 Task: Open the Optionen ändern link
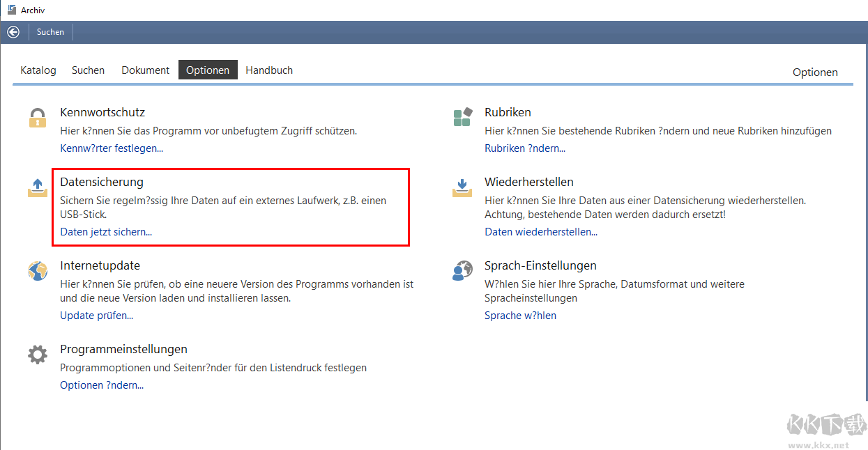102,385
